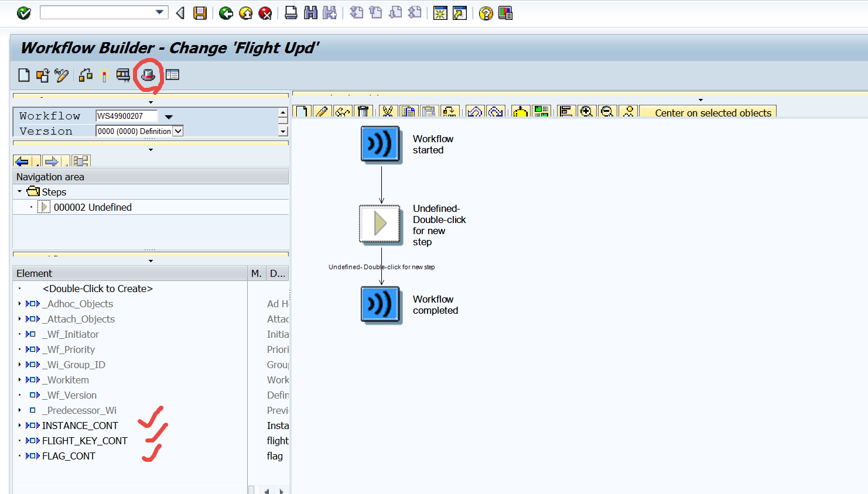Open the Version definition dropdown
This screenshot has height=494, width=868.
[x=179, y=131]
